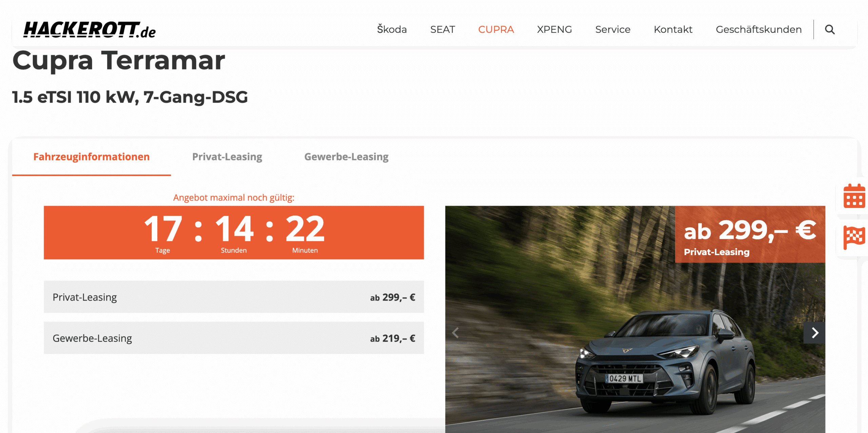Go to HACKEROTT.de homepage logo
The width and height of the screenshot is (868, 433).
pyautogui.click(x=90, y=29)
